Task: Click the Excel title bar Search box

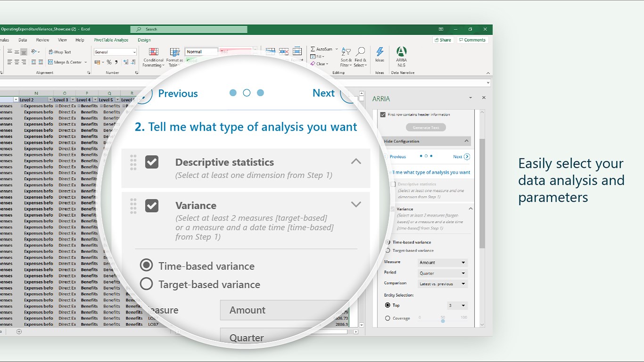Action: tap(189, 29)
